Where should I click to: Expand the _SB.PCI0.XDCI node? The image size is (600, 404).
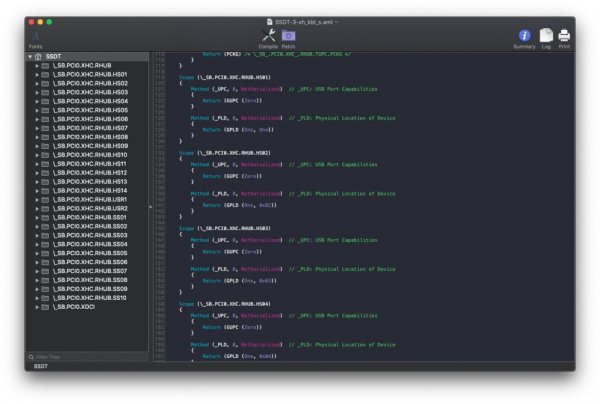pyautogui.click(x=37, y=307)
